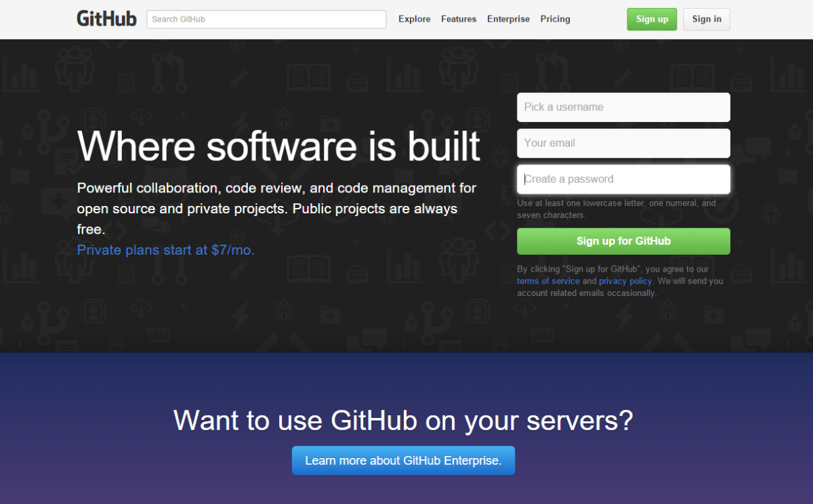Click the Want to use GitHub on your servers heading
The image size is (813, 504).
403,421
